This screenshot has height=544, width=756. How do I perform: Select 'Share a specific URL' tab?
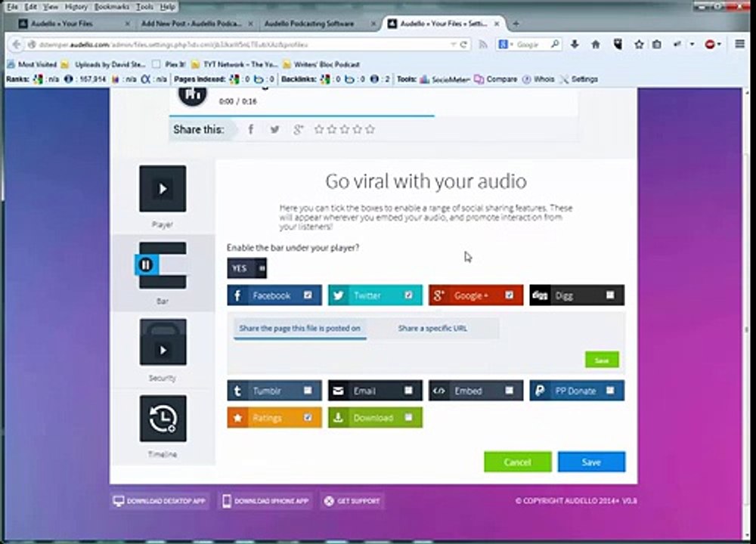432,328
